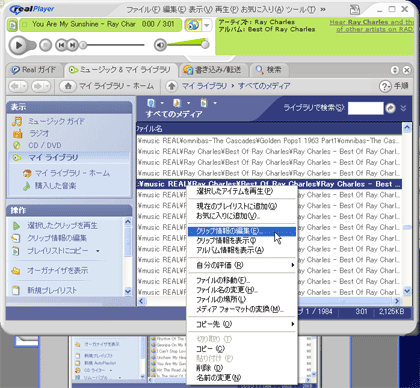Choose クリップ情報の編集 in the context menu
This screenshot has width=420, height=388.
(241, 231)
